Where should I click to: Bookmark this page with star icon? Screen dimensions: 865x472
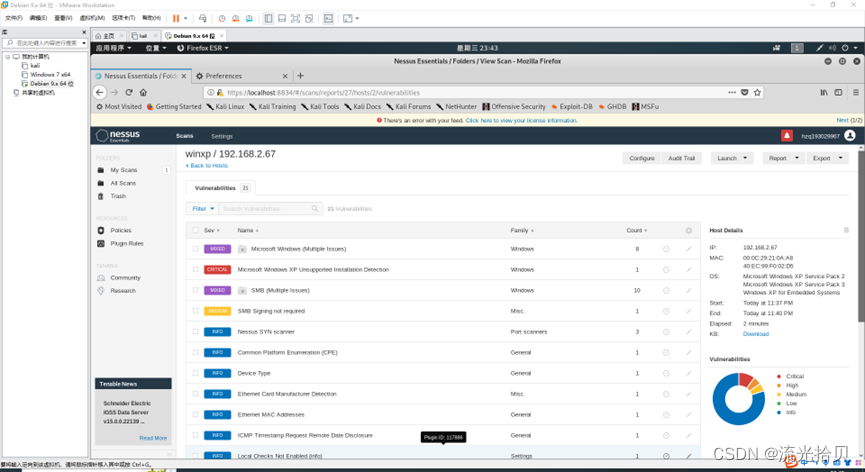pyautogui.click(x=757, y=93)
